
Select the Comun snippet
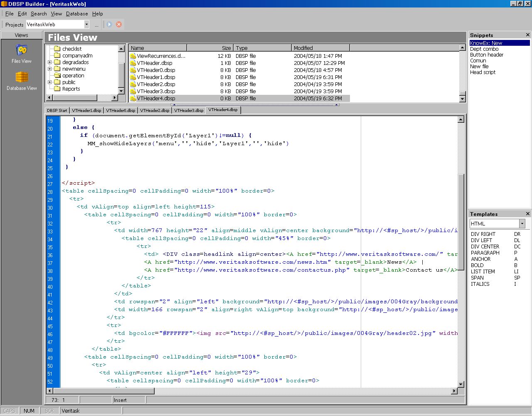pyautogui.click(x=478, y=60)
